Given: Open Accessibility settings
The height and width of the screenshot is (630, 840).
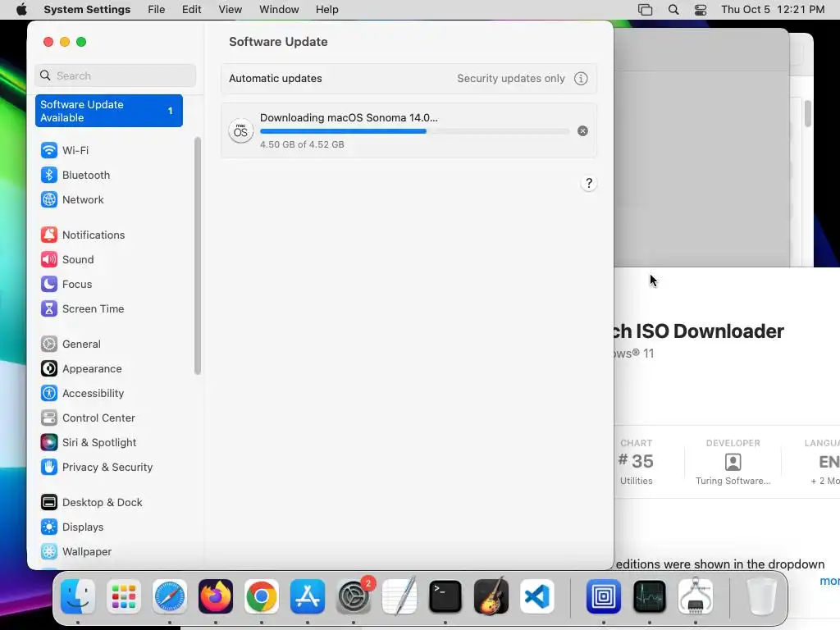Looking at the screenshot, I should [82, 394].
